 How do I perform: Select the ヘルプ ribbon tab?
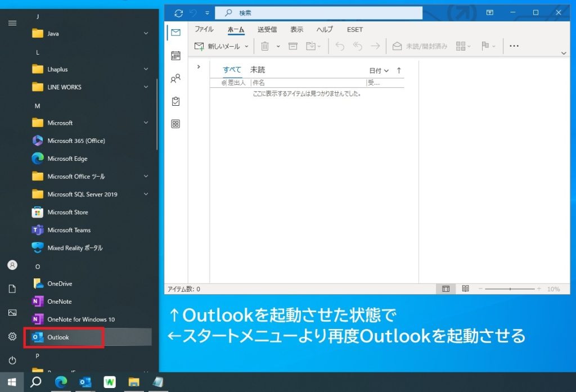point(325,29)
